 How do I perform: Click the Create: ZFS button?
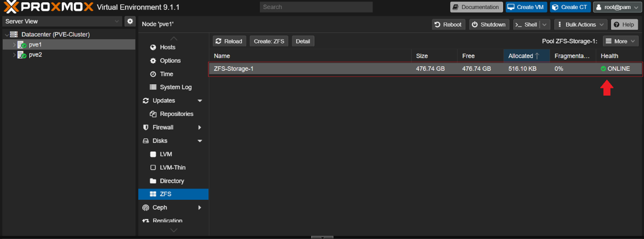click(269, 41)
